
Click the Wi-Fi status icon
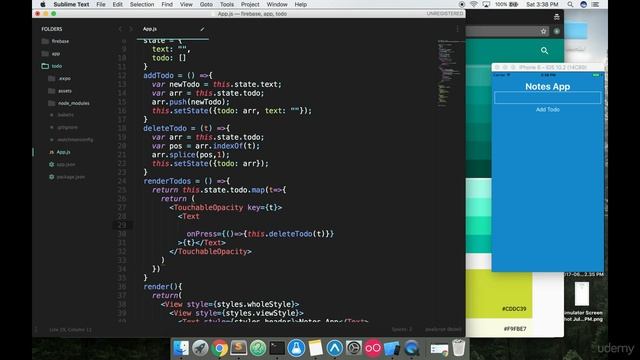[473, 4]
